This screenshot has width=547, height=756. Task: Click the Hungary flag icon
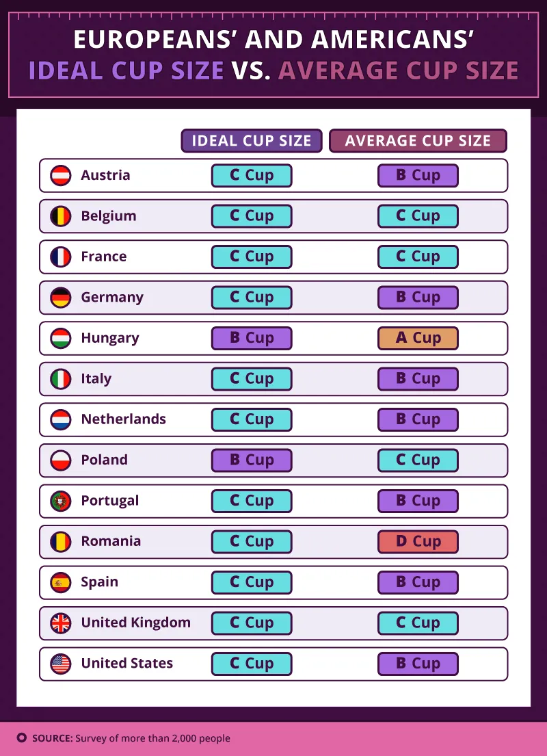click(61, 338)
